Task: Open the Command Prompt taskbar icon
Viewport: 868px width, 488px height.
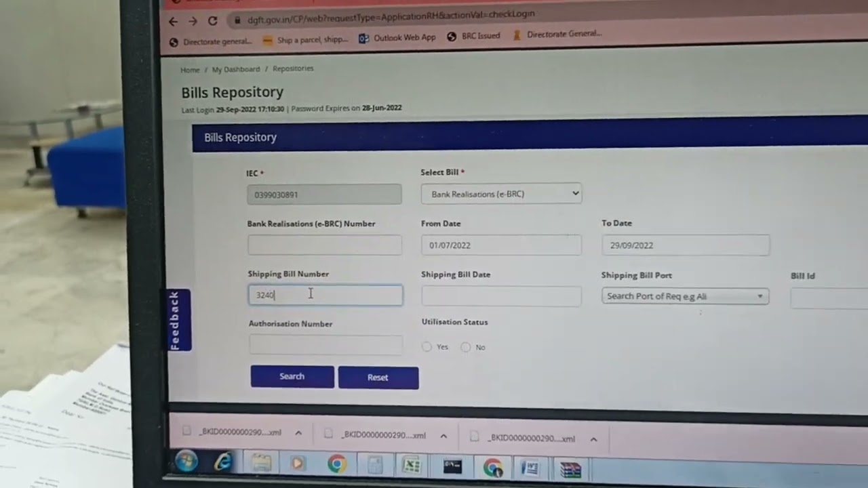Action: (452, 467)
